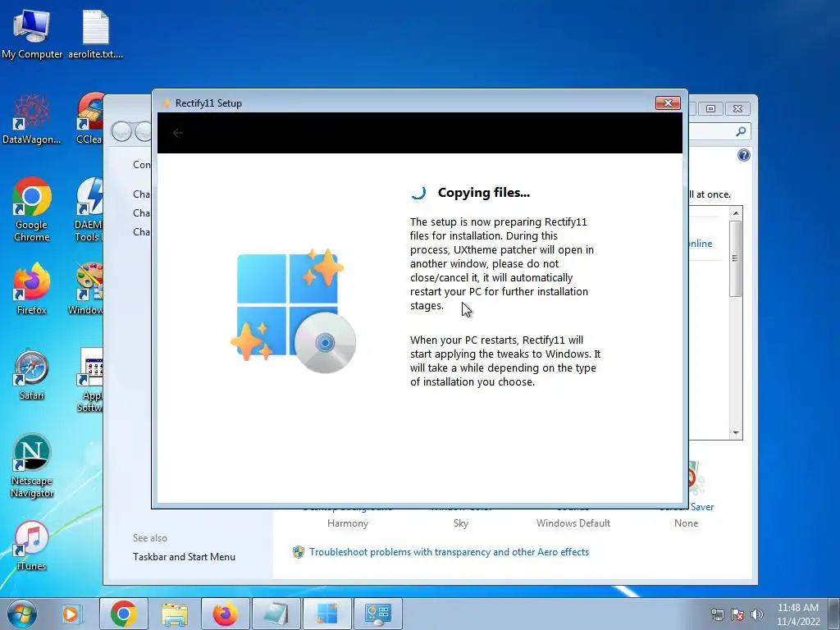This screenshot has height=630, width=840.
Task: Open the Safari desktop shortcut
Action: click(x=32, y=374)
